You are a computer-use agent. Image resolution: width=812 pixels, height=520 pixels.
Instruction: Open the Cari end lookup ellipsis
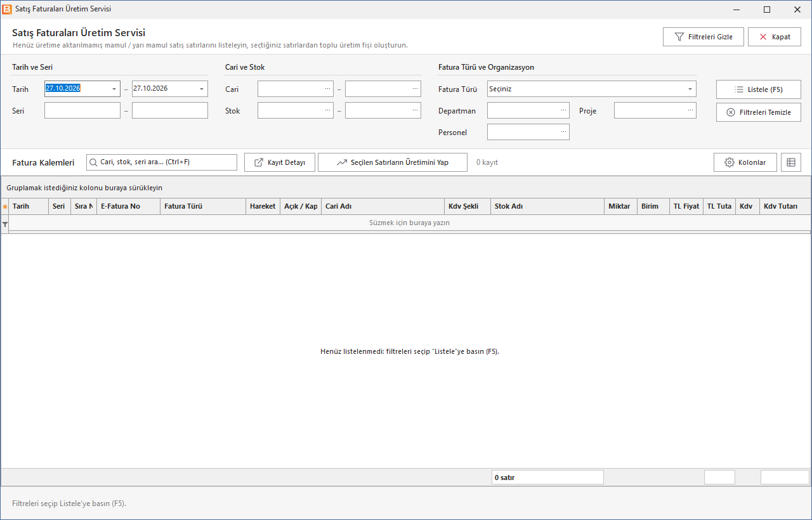pos(415,89)
